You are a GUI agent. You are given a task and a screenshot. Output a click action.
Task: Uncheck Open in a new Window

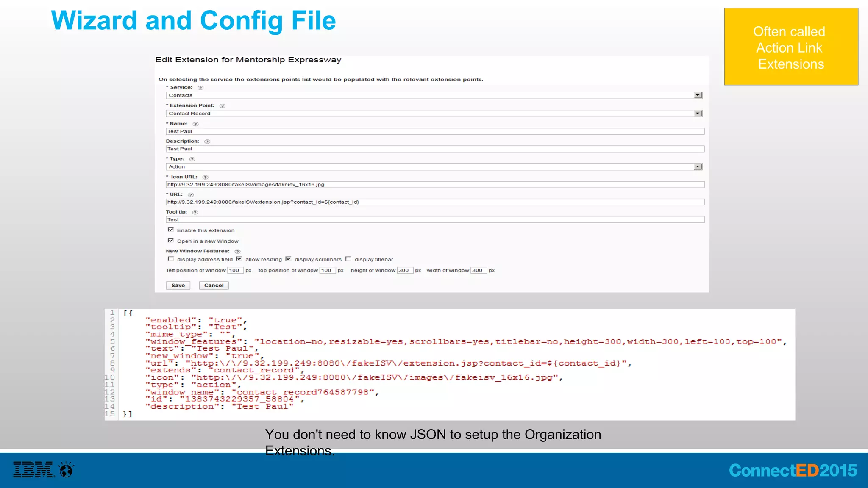pyautogui.click(x=171, y=241)
